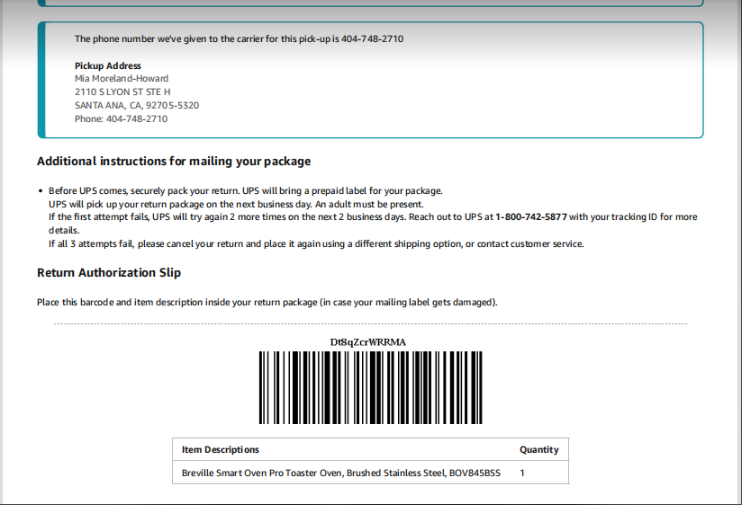
Task: Select the Additional instructions for mailing your package heading
Action: pyautogui.click(x=174, y=161)
